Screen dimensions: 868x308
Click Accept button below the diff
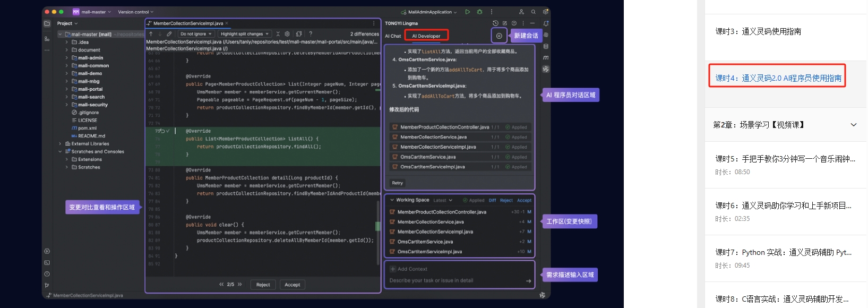click(292, 285)
